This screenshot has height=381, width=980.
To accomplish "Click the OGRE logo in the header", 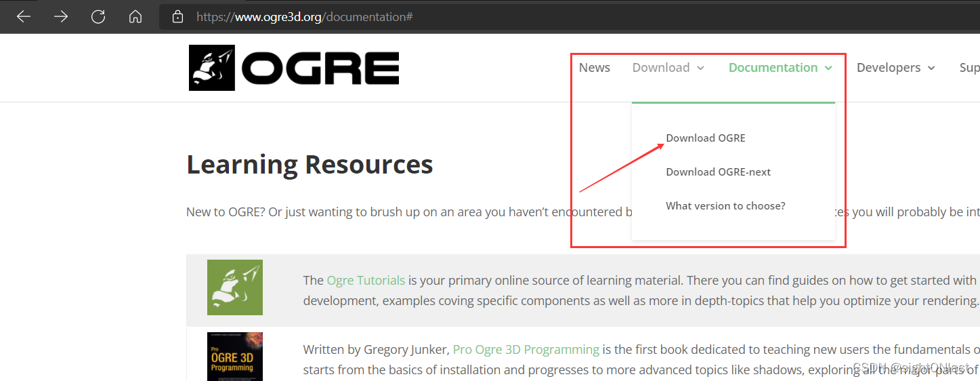I will tap(294, 68).
